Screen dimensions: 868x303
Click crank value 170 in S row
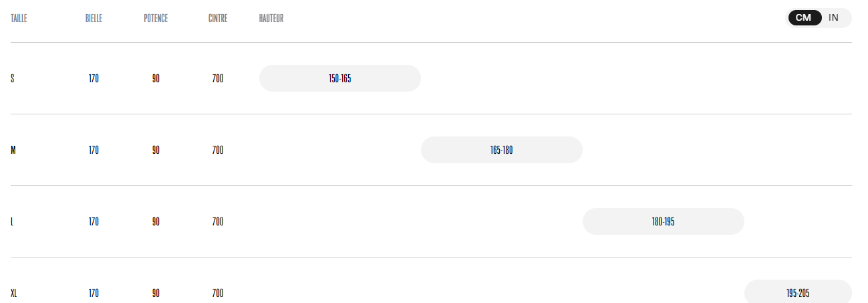[94, 78]
